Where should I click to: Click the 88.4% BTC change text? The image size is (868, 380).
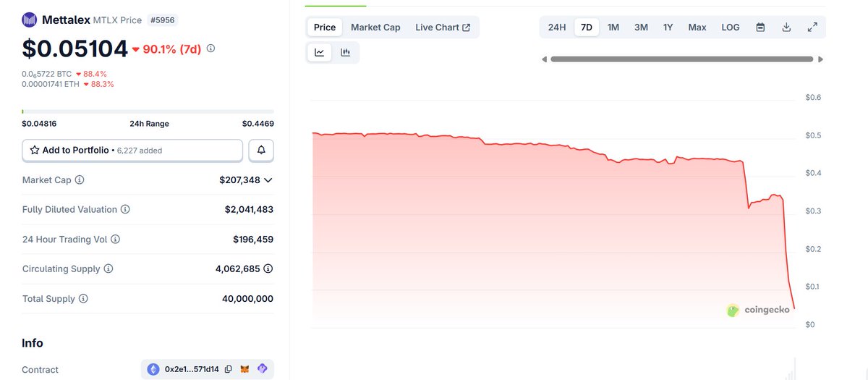pyautogui.click(x=95, y=74)
